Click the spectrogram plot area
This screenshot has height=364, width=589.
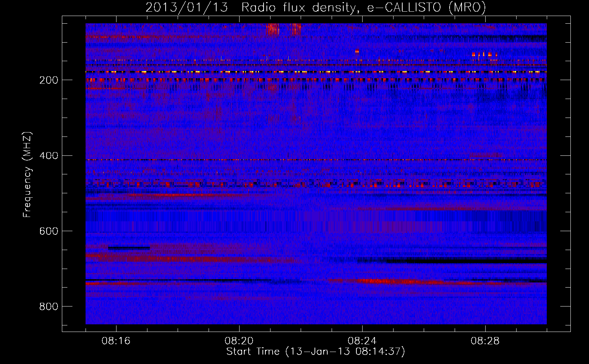click(x=316, y=174)
